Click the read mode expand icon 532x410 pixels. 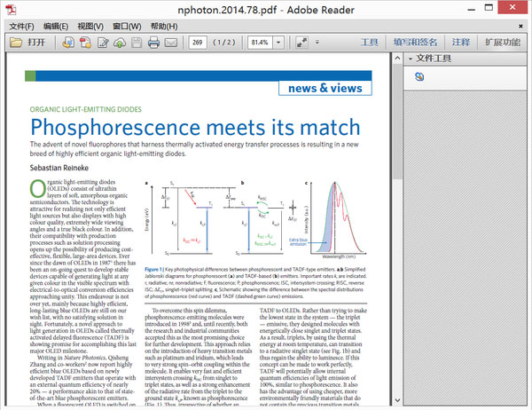tap(301, 42)
